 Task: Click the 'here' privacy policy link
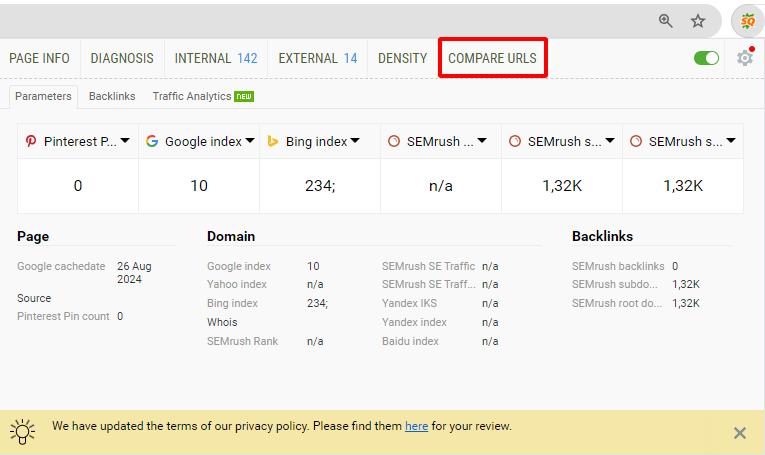click(x=416, y=426)
